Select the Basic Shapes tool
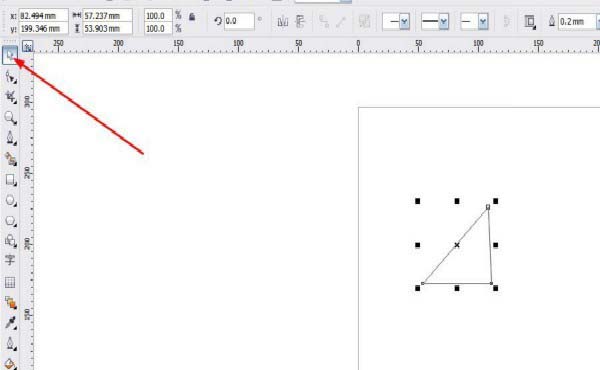600x370 pixels. (10, 240)
